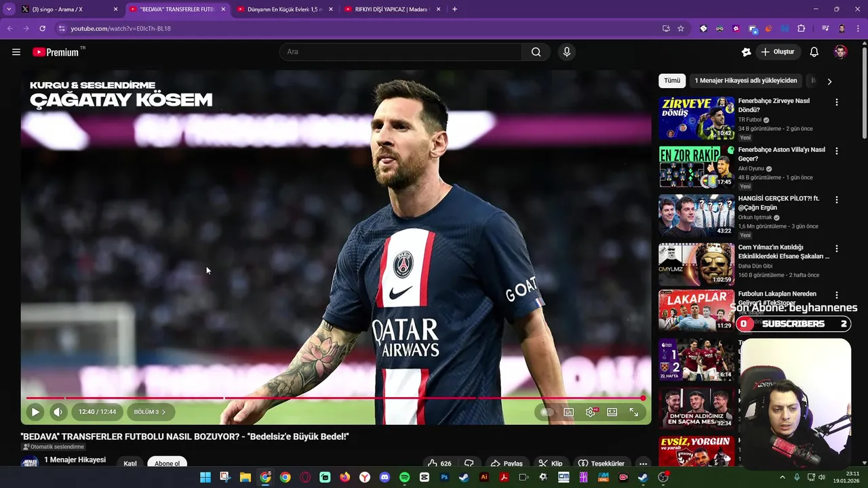Viewport: 868px width, 488px height.
Task: Open Fenerbahçe Aston Villa'yı Nasıl Geçer video
Action: (696, 167)
